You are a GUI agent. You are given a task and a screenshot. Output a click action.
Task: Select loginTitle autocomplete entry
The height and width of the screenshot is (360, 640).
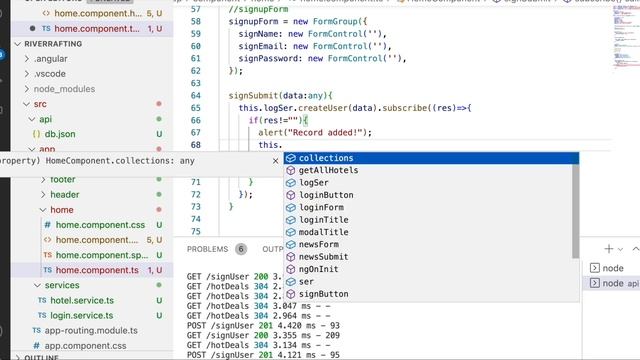point(428,220)
